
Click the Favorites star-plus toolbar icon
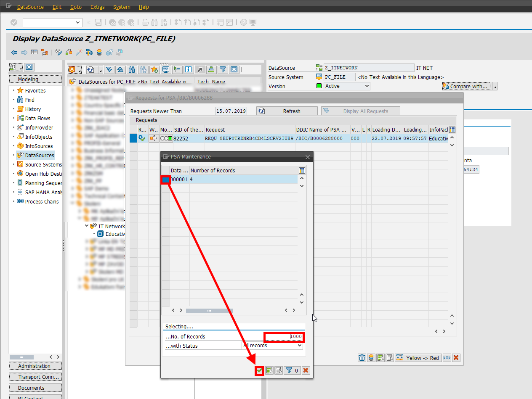154,70
